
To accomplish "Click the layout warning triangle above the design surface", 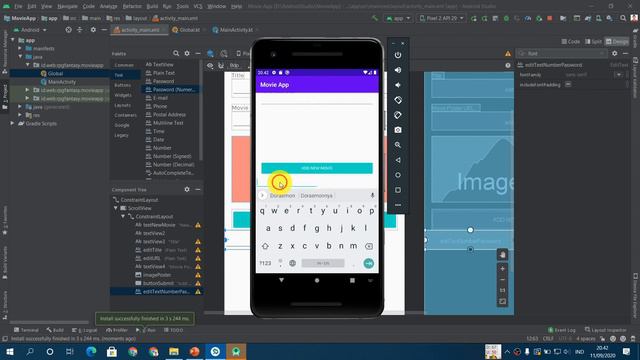I will [x=508, y=53].
